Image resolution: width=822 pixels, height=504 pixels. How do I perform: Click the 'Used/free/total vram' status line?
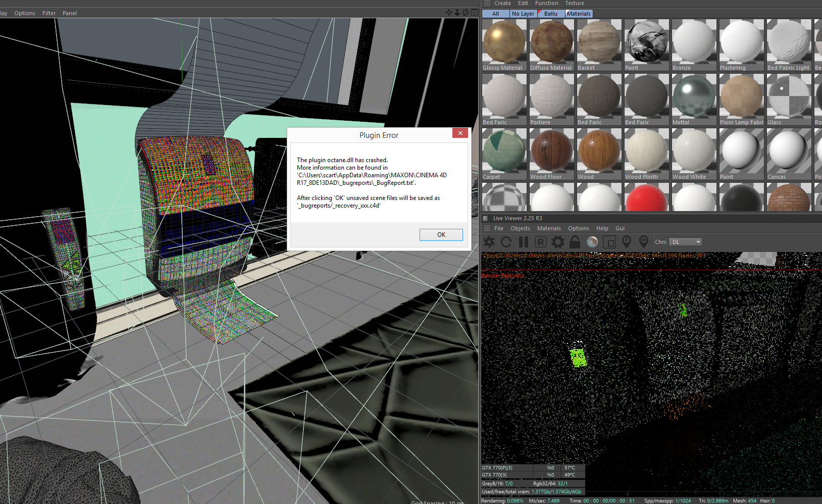pos(532,491)
